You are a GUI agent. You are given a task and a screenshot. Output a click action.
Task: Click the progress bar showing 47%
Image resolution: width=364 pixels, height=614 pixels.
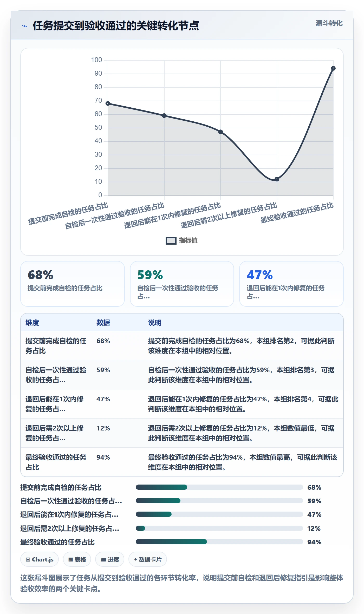219,514
